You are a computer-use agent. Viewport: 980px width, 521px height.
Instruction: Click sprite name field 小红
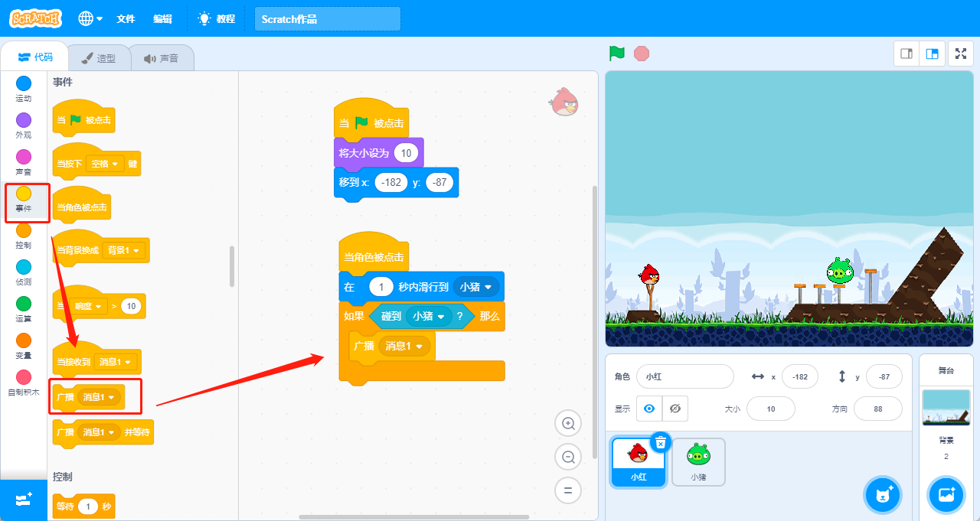tap(684, 376)
